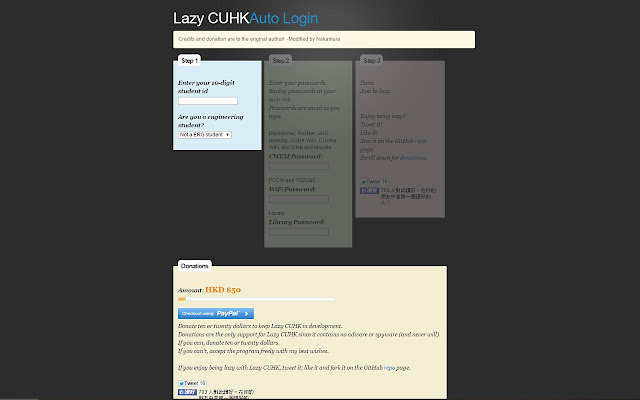The image size is (640, 400).
Task: Click the Tweet button in Step 3 panel
Action: tap(370, 182)
